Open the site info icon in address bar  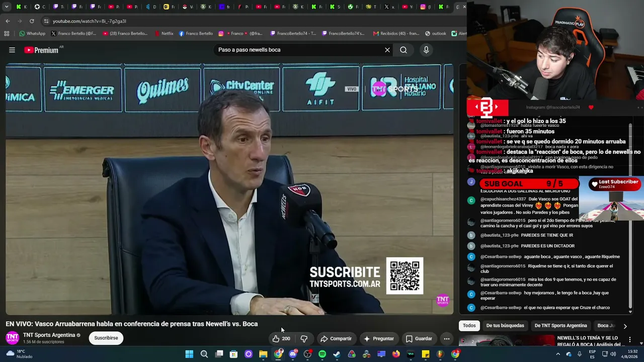[46, 21]
